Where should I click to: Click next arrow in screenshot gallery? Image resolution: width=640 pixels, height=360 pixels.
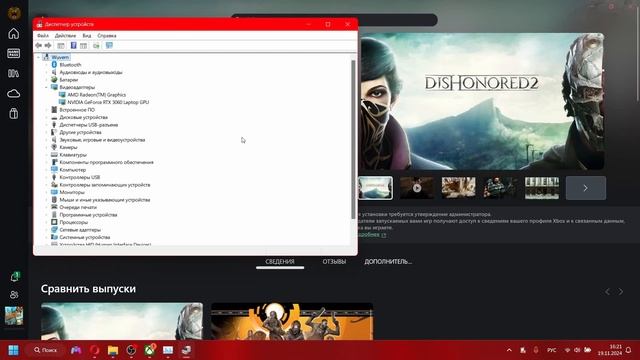tap(586, 188)
